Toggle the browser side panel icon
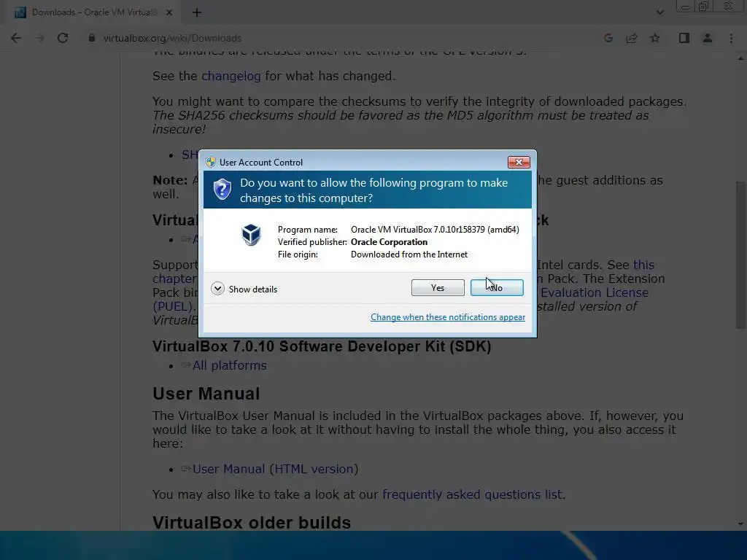Image resolution: width=747 pixels, height=560 pixels. (x=684, y=38)
